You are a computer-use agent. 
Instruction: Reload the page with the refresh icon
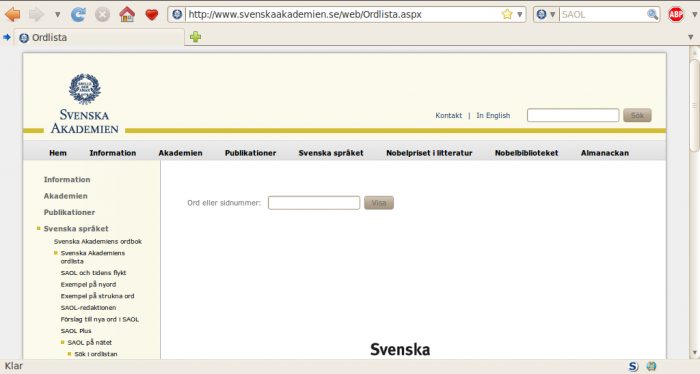point(79,14)
